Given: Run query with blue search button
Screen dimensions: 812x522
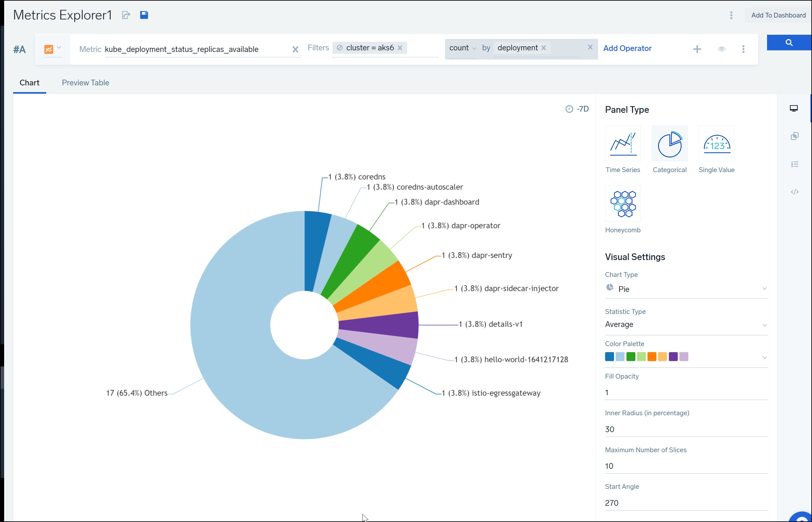Looking at the screenshot, I should click(789, 43).
